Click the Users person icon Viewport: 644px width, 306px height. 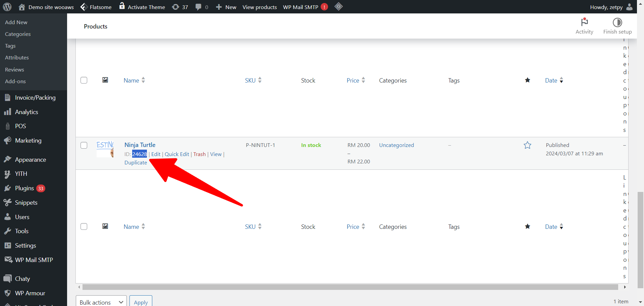tap(7, 217)
